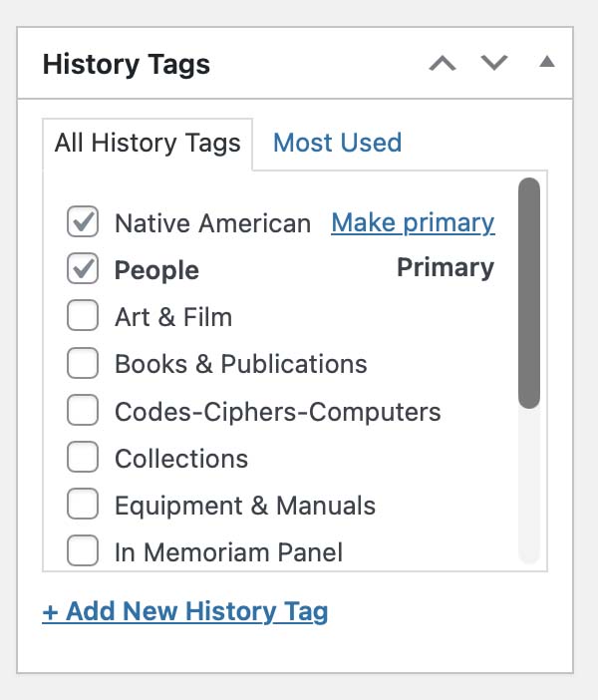Enable the Equipment & Manuals tag

pyautogui.click(x=83, y=506)
